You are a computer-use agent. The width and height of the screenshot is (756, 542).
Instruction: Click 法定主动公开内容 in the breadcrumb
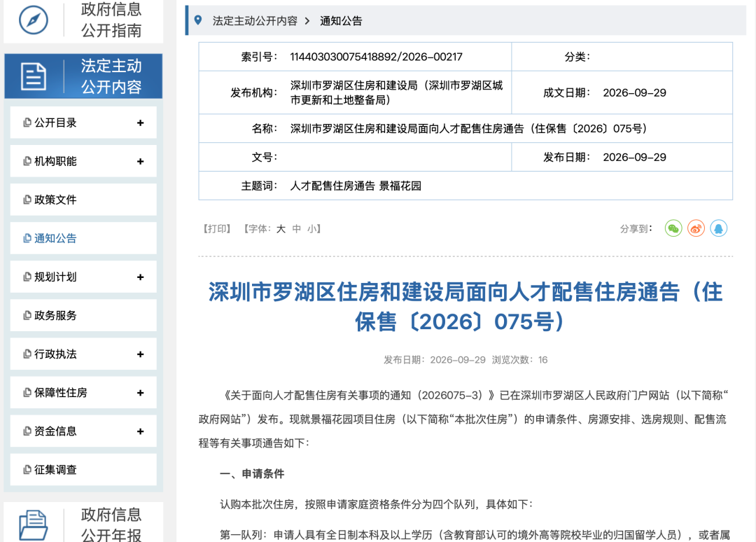pos(255,21)
